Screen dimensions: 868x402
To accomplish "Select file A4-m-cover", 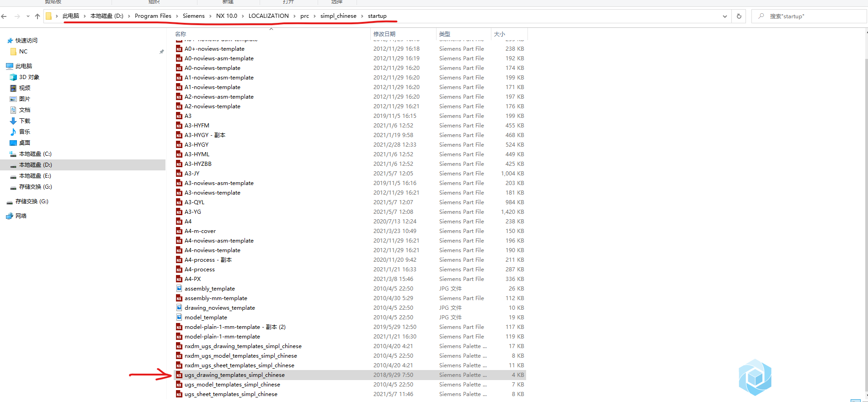I will (200, 231).
